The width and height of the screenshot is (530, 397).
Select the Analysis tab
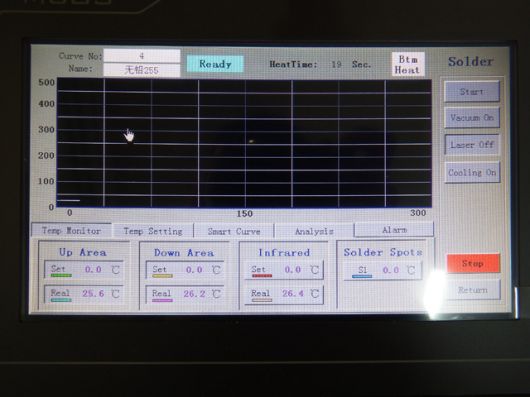314,231
